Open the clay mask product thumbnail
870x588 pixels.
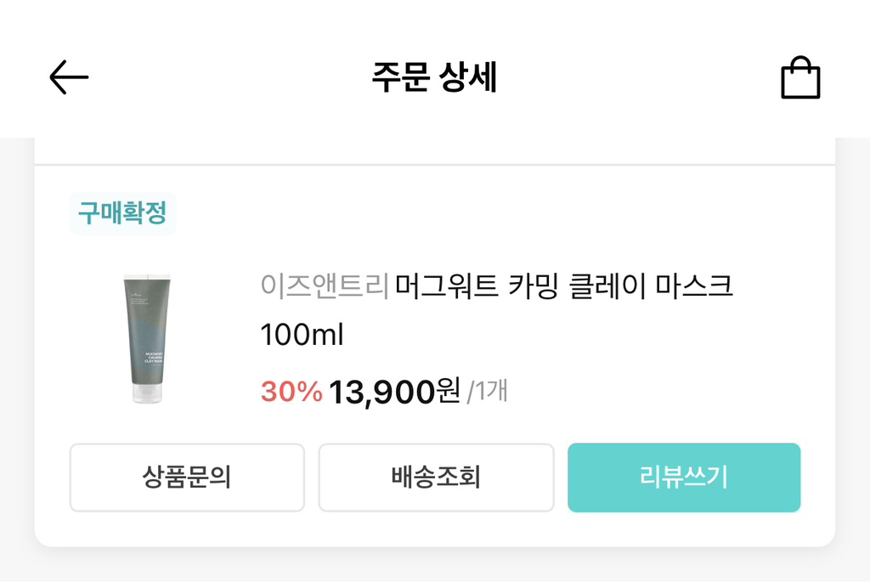click(147, 339)
